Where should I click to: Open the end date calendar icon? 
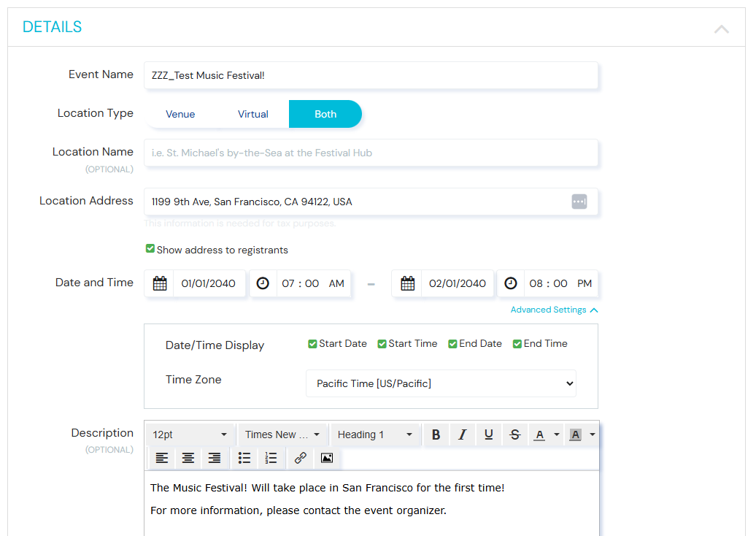407,283
